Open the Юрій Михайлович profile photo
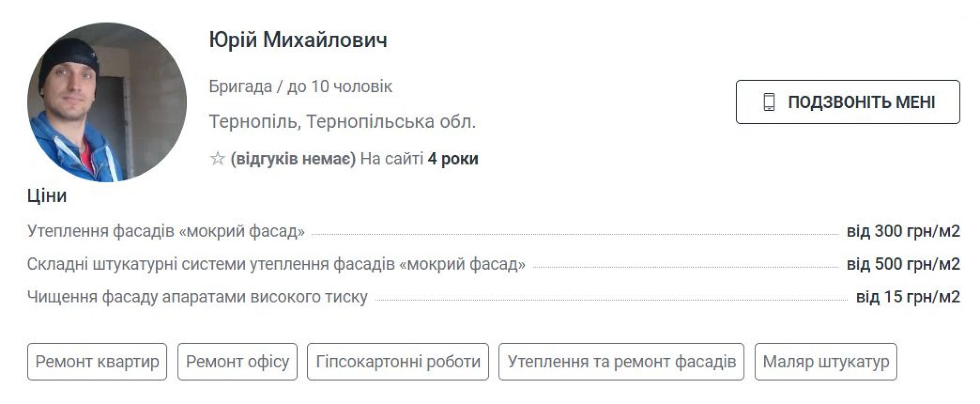The width and height of the screenshot is (980, 404). tap(107, 102)
